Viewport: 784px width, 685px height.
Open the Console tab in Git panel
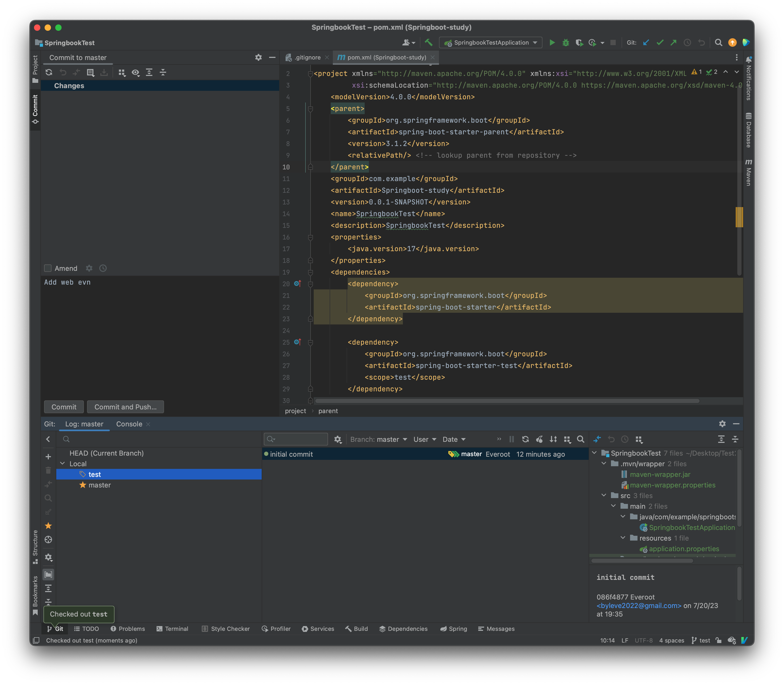click(x=129, y=424)
